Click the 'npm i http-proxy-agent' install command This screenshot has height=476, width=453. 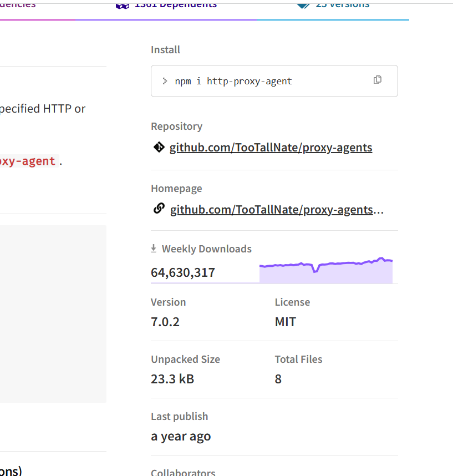tap(233, 82)
